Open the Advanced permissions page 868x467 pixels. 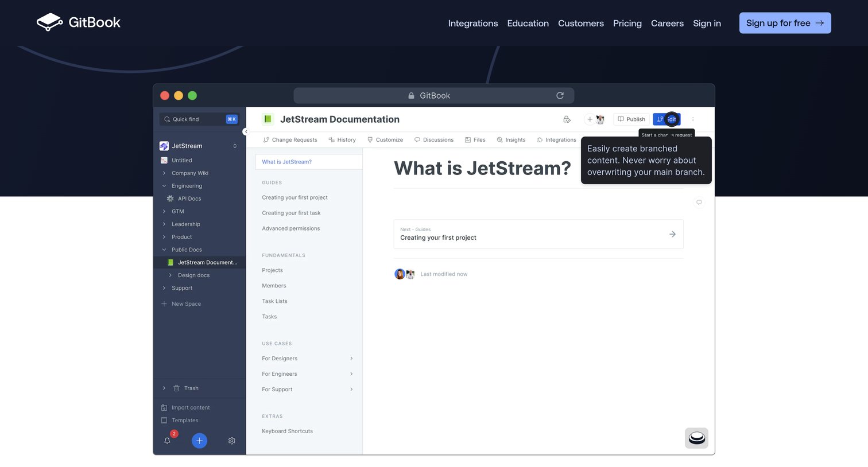[x=290, y=228]
